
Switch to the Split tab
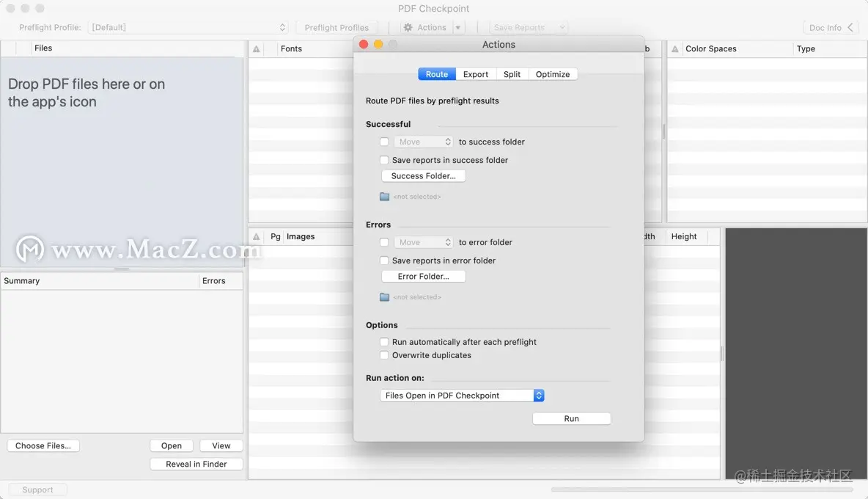coord(512,74)
